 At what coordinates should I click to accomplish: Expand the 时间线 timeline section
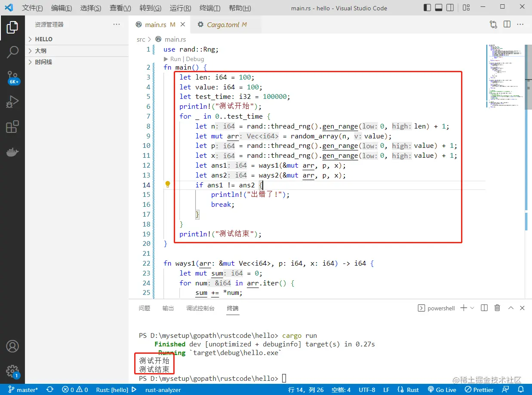pyautogui.click(x=77, y=62)
